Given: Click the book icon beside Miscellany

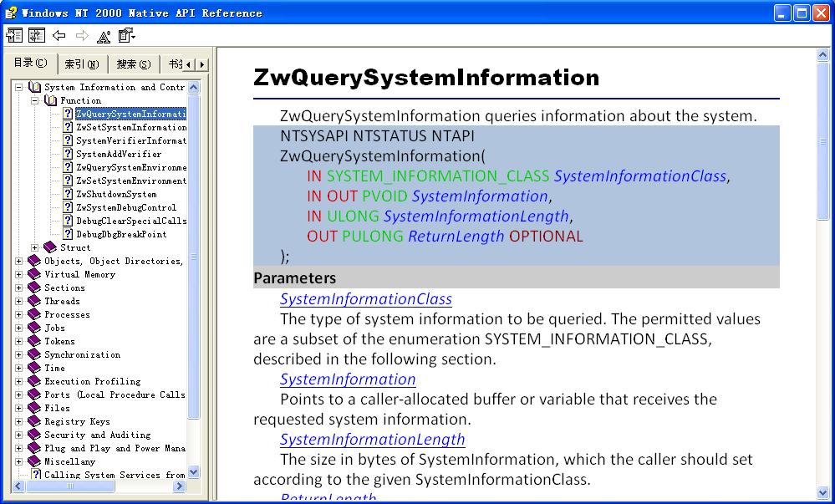Looking at the screenshot, I should coord(34,461).
